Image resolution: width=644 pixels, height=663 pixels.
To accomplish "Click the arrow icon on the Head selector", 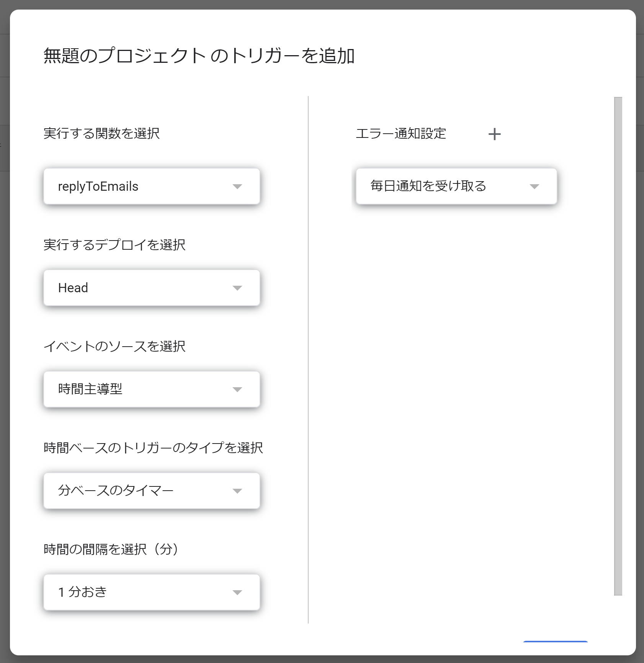I will pos(237,288).
